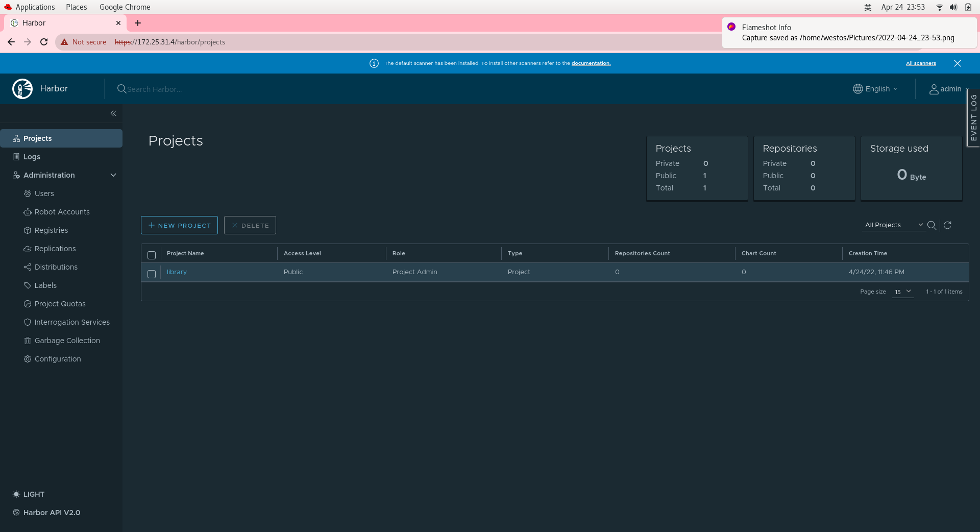Open the All Projects filter dropdown
Viewport: 980px width, 532px height.
[894, 225]
